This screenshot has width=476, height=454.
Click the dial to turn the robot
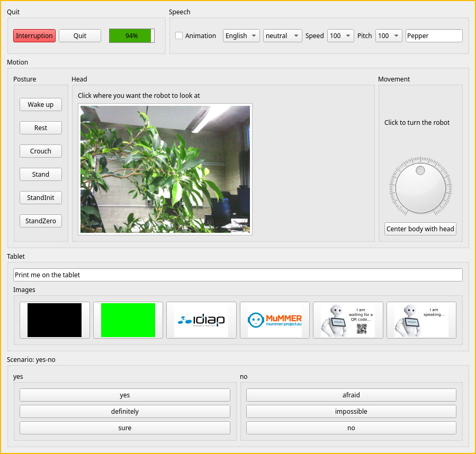(420, 187)
